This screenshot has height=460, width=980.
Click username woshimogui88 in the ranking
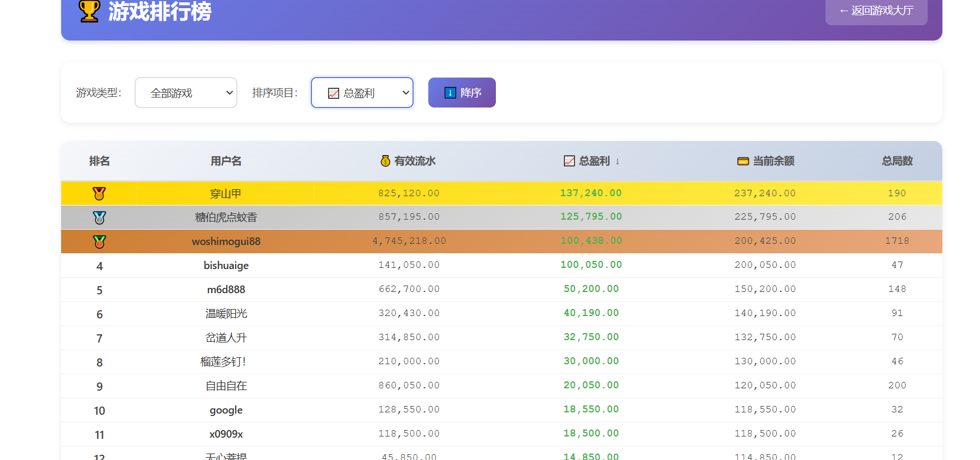tap(226, 241)
